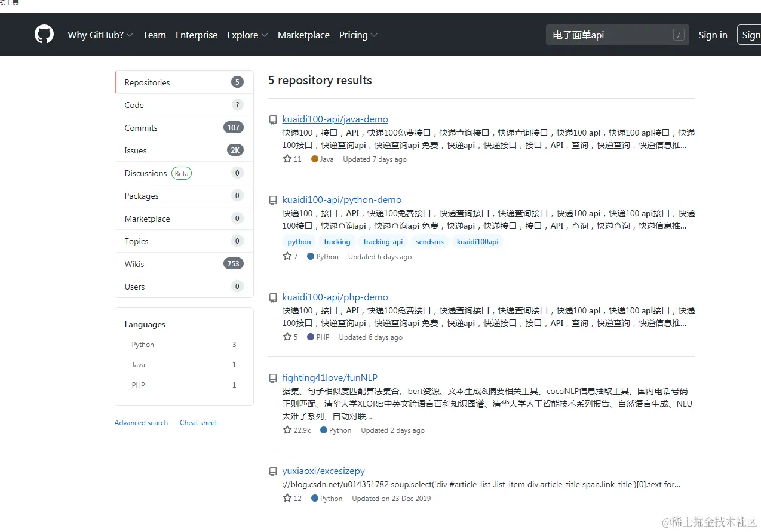Select the Users filter in sidebar
The width and height of the screenshot is (761, 532).
184,287
